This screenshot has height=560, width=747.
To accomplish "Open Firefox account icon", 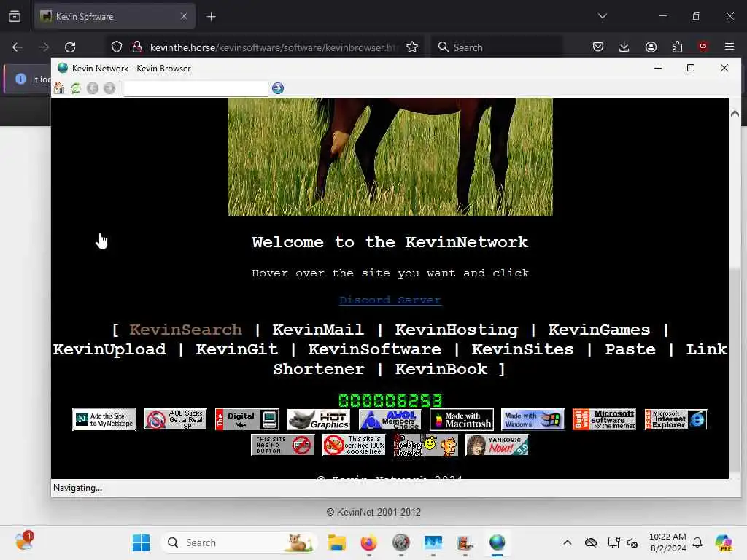I will (x=651, y=47).
